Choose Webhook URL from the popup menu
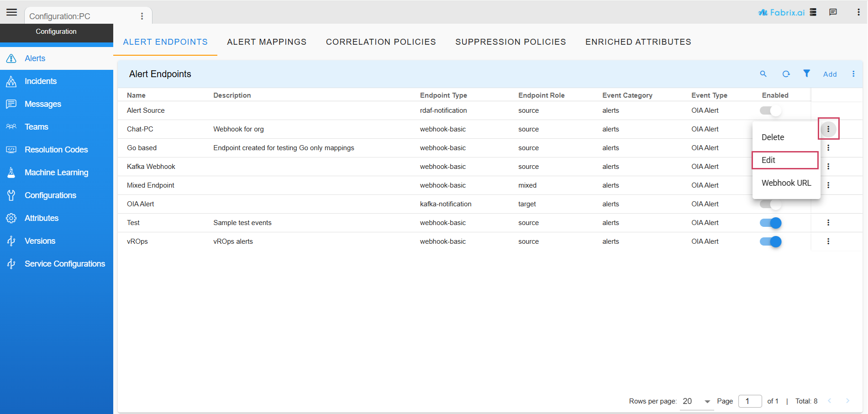 [x=786, y=183]
